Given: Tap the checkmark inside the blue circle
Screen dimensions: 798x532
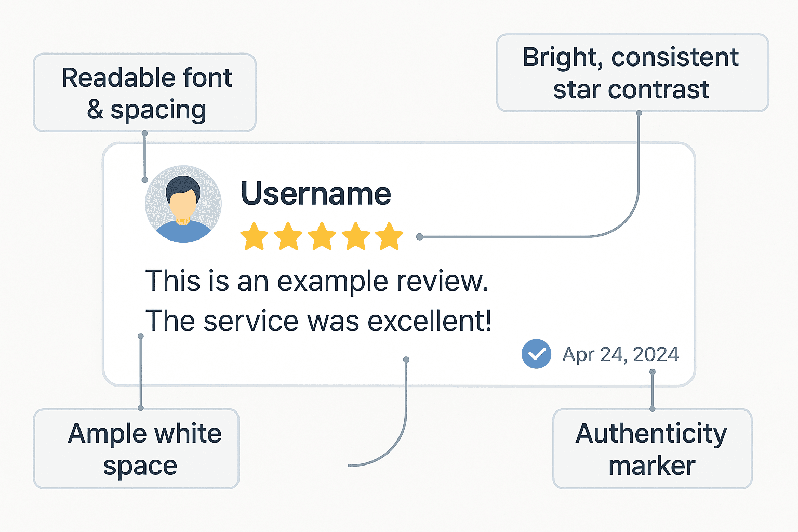Looking at the screenshot, I should (536, 354).
